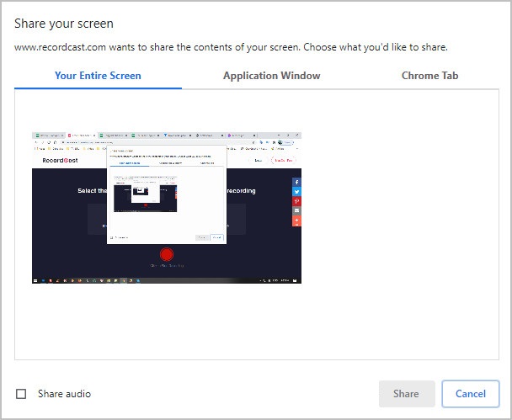Click the Share audio label text
The image size is (512, 420).
(64, 394)
